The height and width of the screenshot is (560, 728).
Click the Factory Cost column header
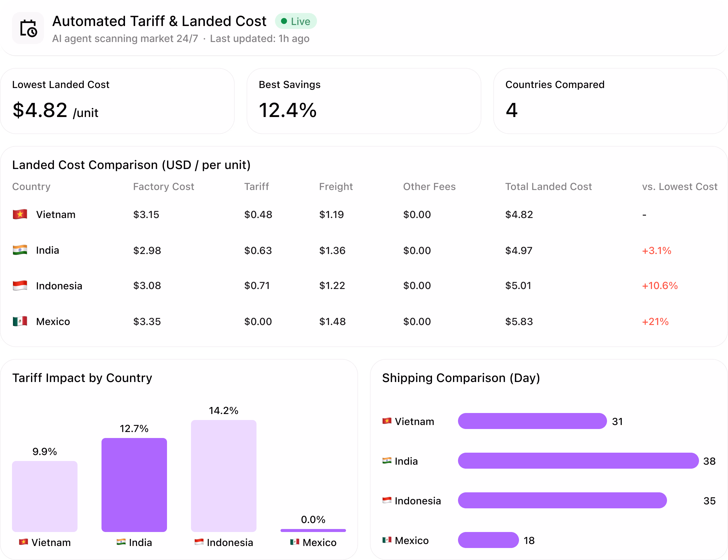tap(164, 187)
